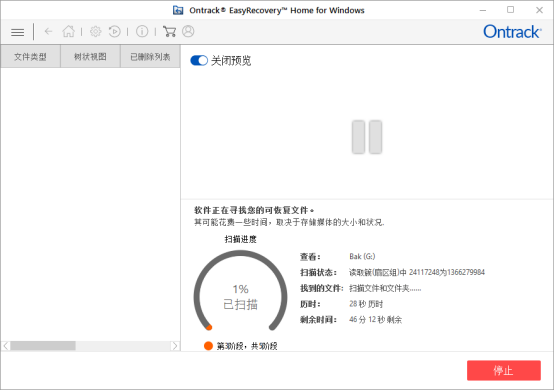Close the EasyRecovery window
This screenshot has height=390, width=554.
(539, 10)
